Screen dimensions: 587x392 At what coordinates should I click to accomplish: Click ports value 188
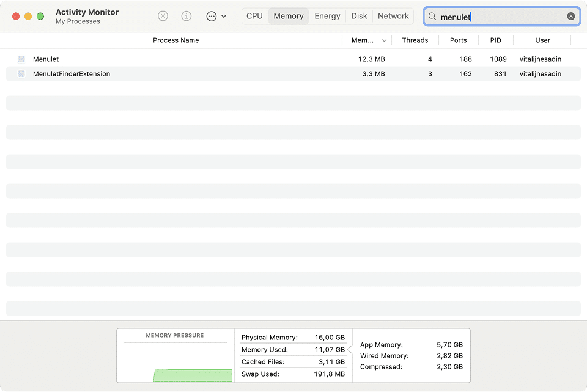(465, 59)
